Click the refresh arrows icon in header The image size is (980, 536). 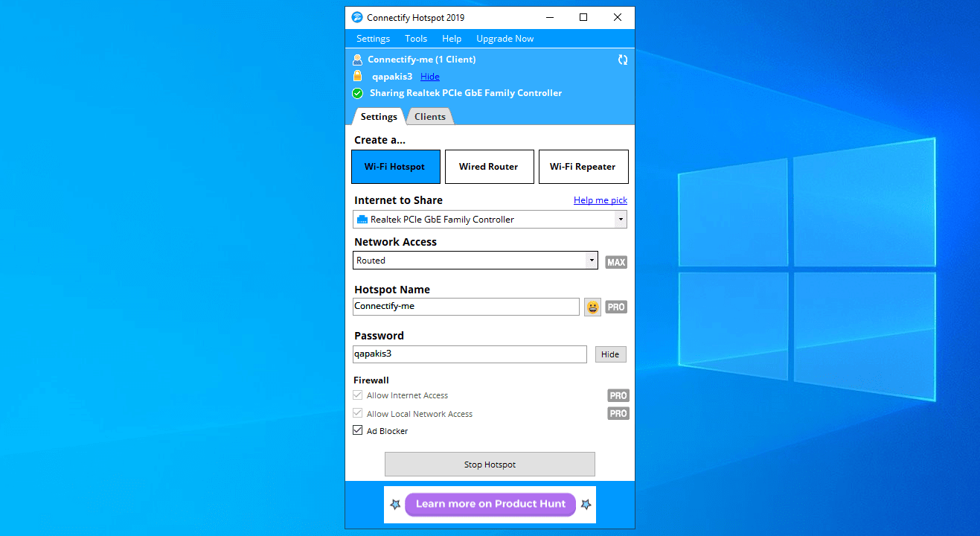(623, 60)
